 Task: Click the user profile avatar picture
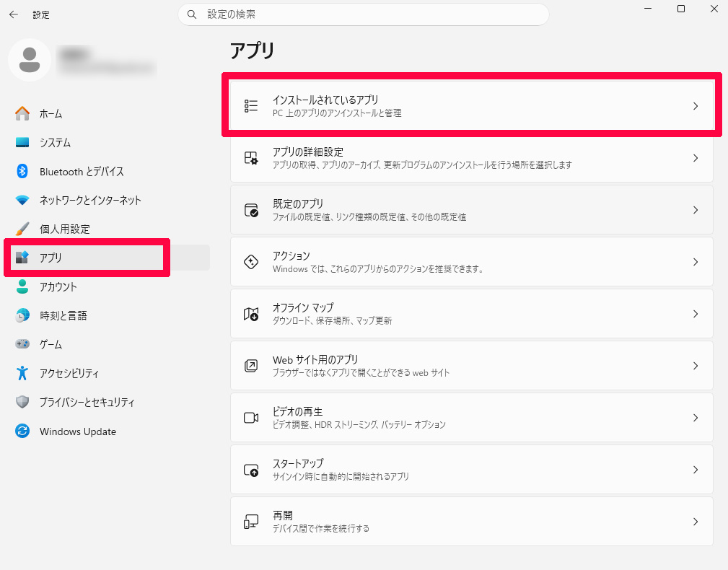tap(30, 60)
